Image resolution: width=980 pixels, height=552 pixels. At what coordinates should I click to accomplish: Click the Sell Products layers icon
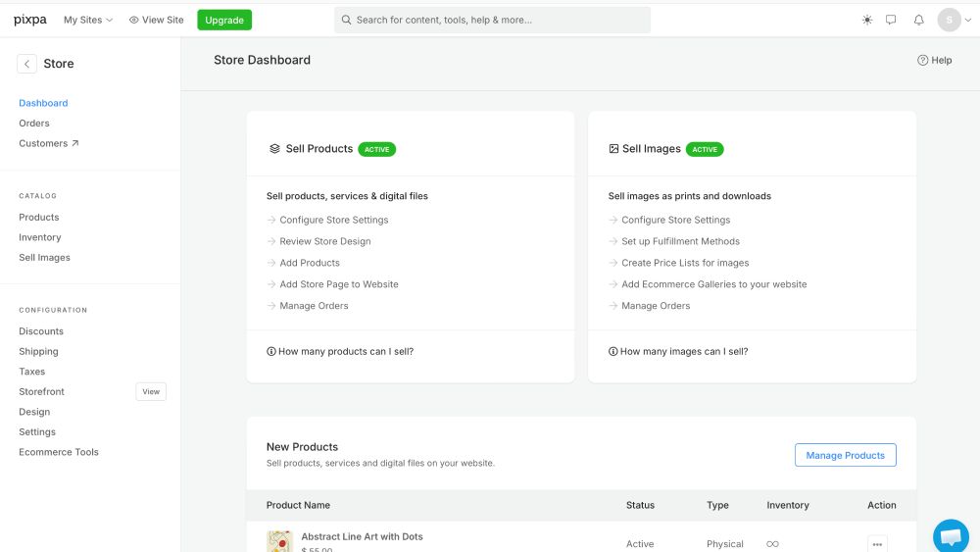[x=274, y=149]
